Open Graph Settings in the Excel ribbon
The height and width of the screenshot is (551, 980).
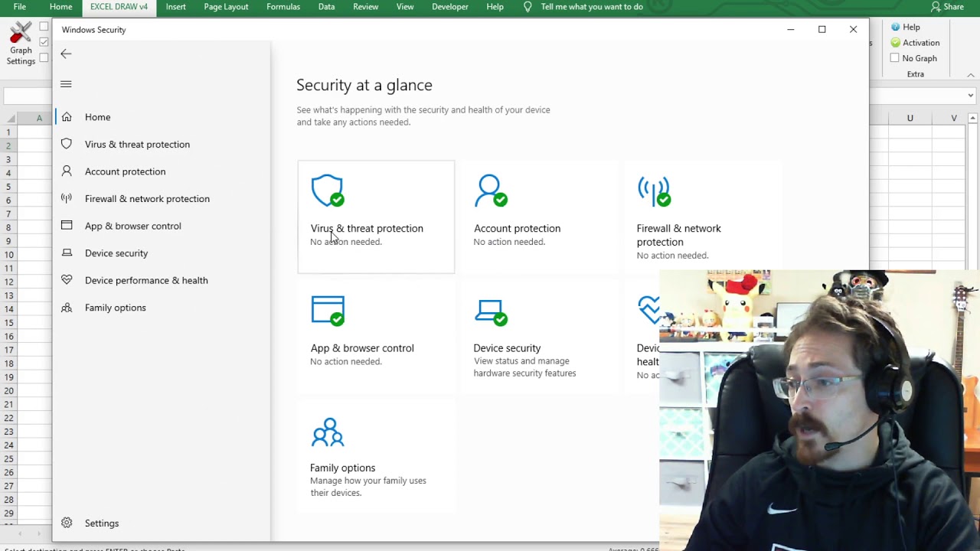21,44
